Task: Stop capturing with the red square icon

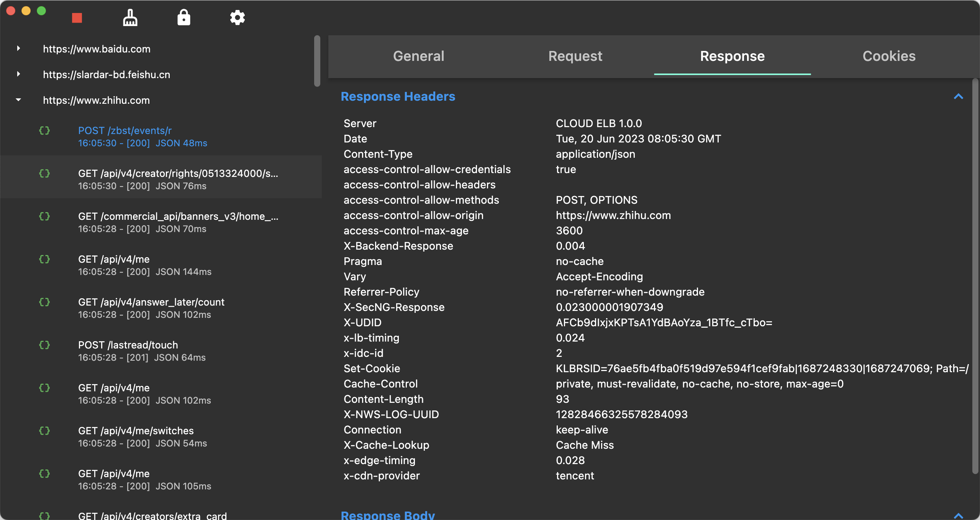Action: [x=77, y=18]
